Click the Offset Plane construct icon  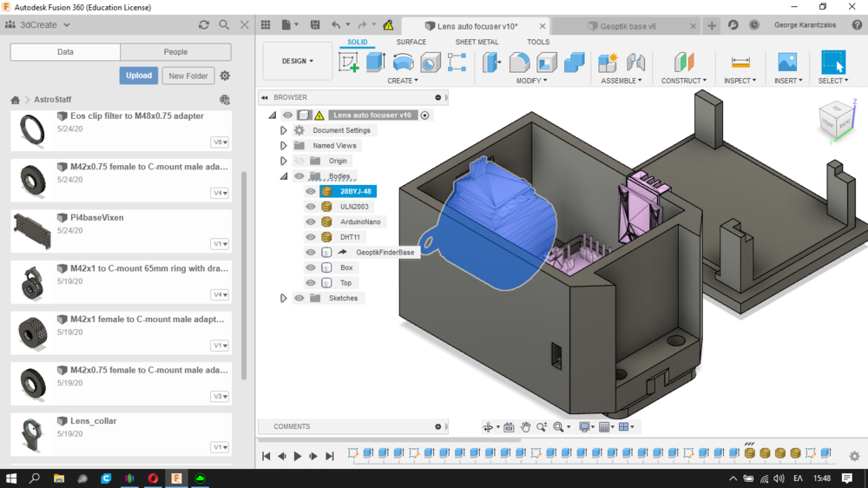coord(684,63)
